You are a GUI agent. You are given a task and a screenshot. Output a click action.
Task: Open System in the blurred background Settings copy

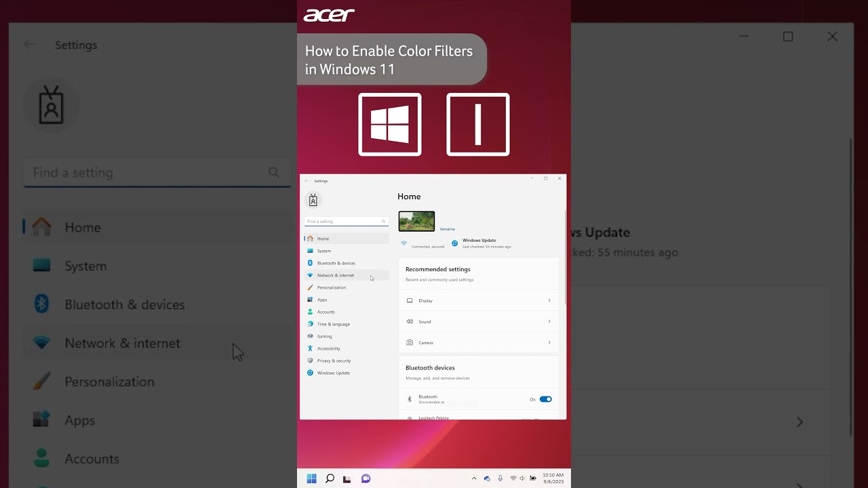[x=157, y=266]
